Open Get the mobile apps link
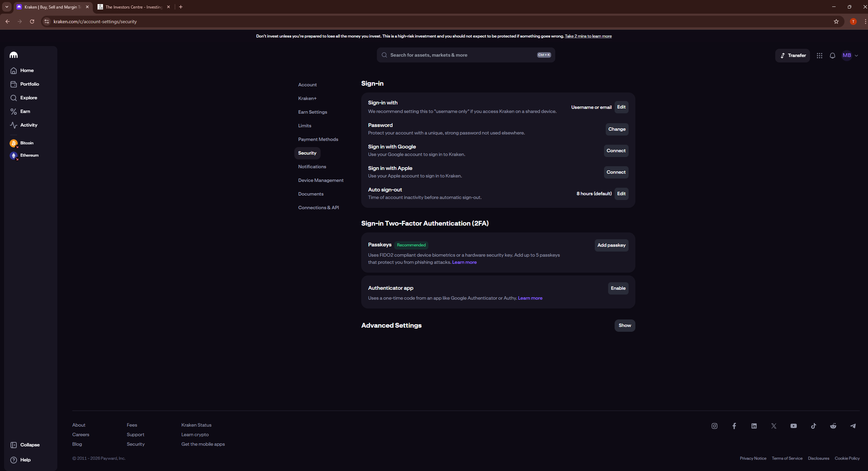 [203, 444]
